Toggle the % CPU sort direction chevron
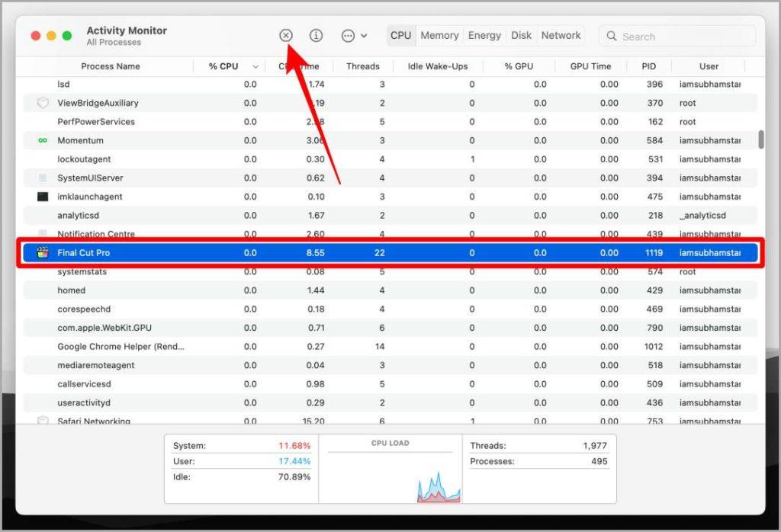 coord(256,66)
